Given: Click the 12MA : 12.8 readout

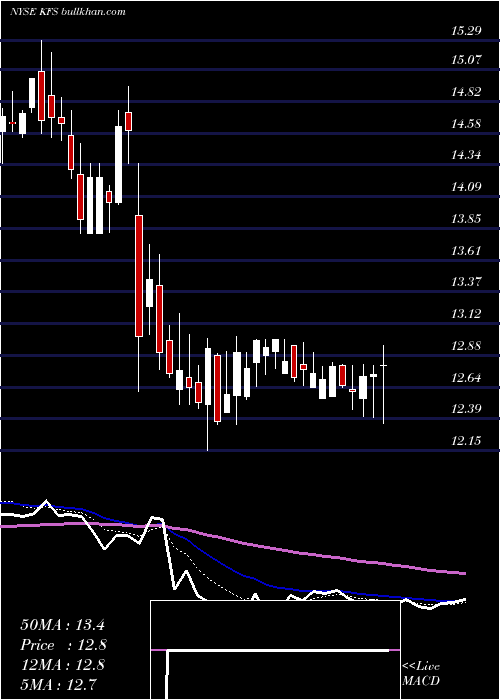Looking at the screenshot, I should [x=62, y=665].
